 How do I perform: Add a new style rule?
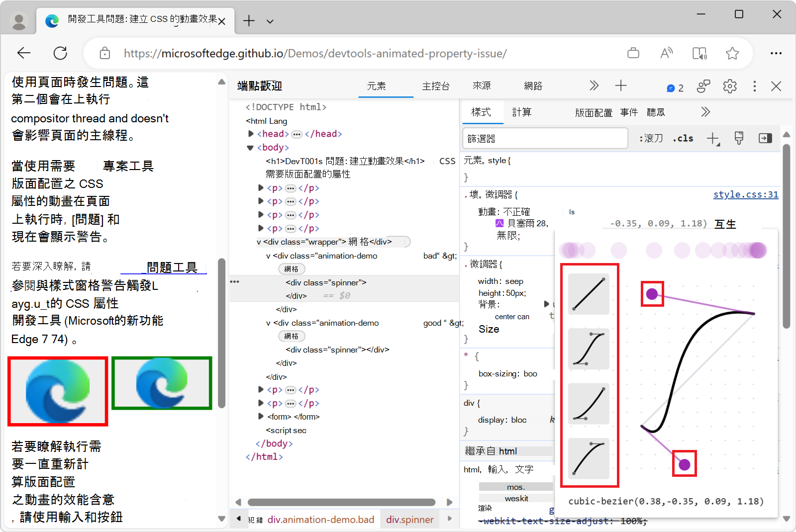click(x=713, y=138)
